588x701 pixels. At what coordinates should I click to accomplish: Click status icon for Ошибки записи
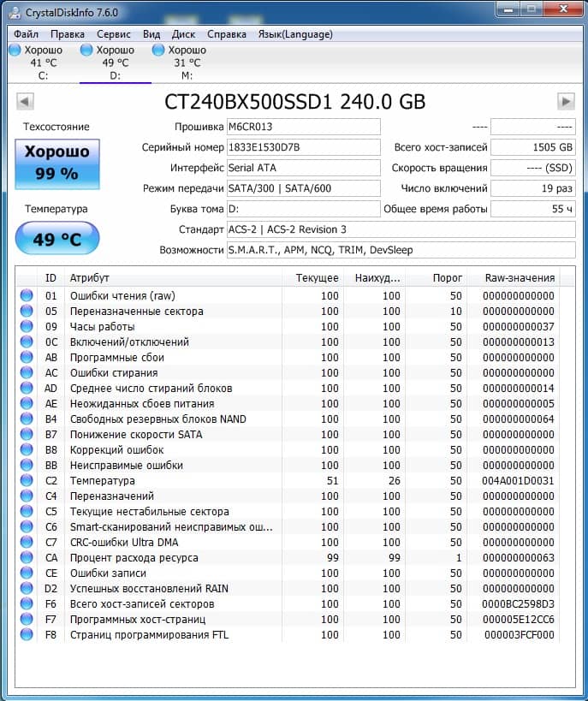click(x=27, y=573)
